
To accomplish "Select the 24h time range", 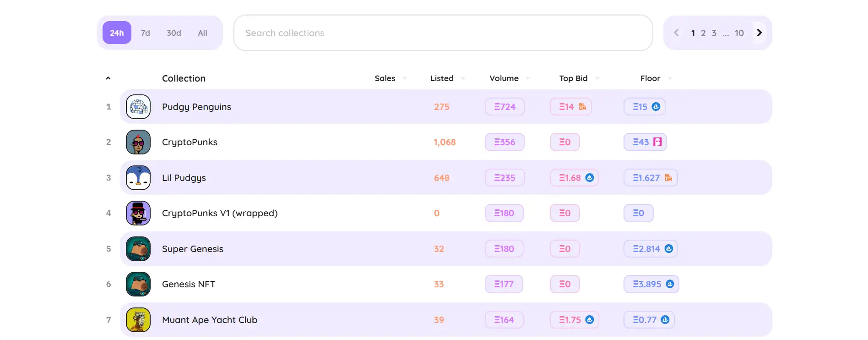I will (117, 33).
